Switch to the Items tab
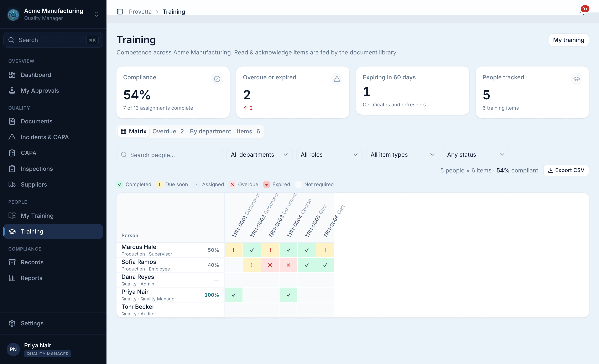Screen dimensions: 599x364 (x=248, y=131)
